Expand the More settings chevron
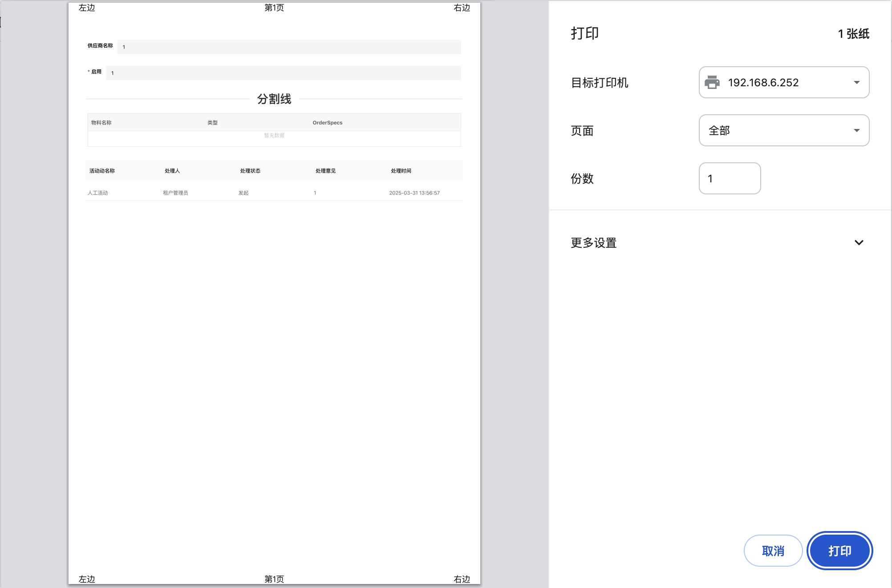Viewport: 892px width, 588px height. [859, 243]
